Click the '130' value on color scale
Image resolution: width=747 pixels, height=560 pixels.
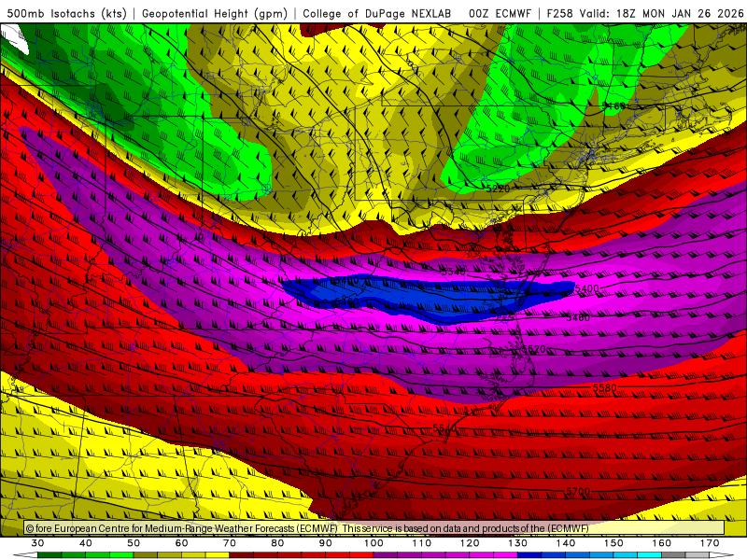click(517, 543)
